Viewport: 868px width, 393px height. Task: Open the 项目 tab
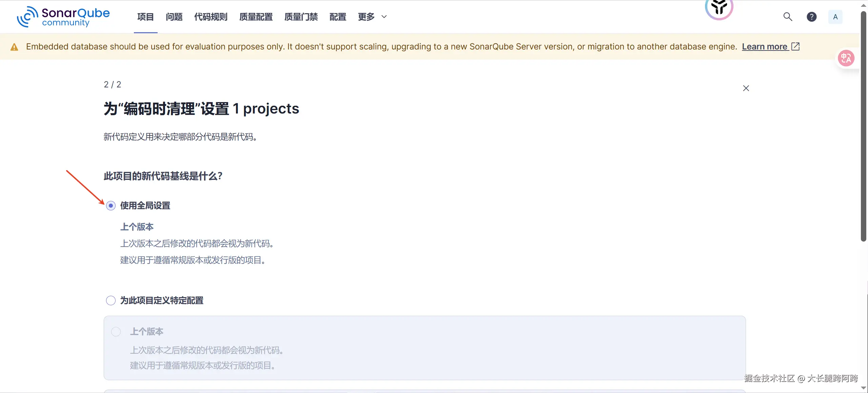click(x=145, y=17)
